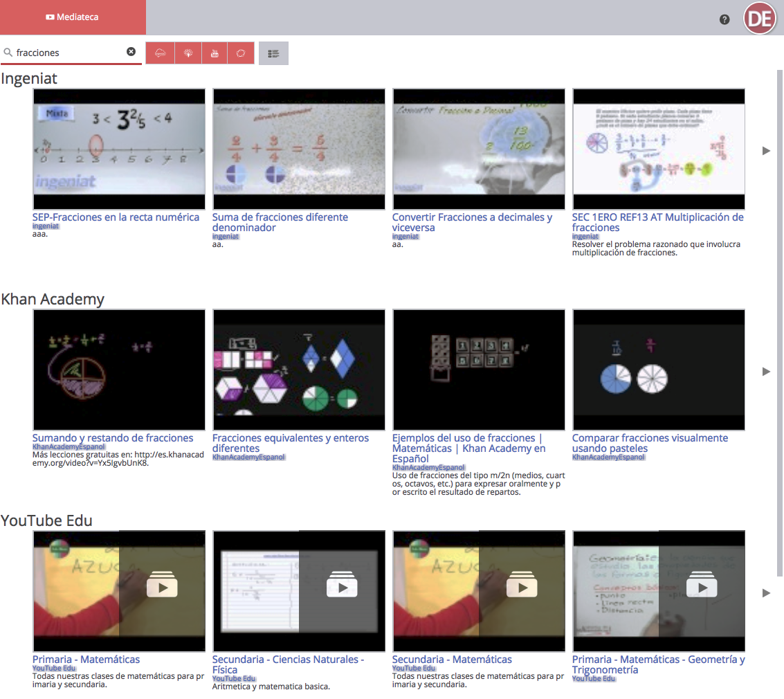Open the Mediateca tab
Image resolution: width=784 pixels, height=699 pixels.
coord(73,17)
